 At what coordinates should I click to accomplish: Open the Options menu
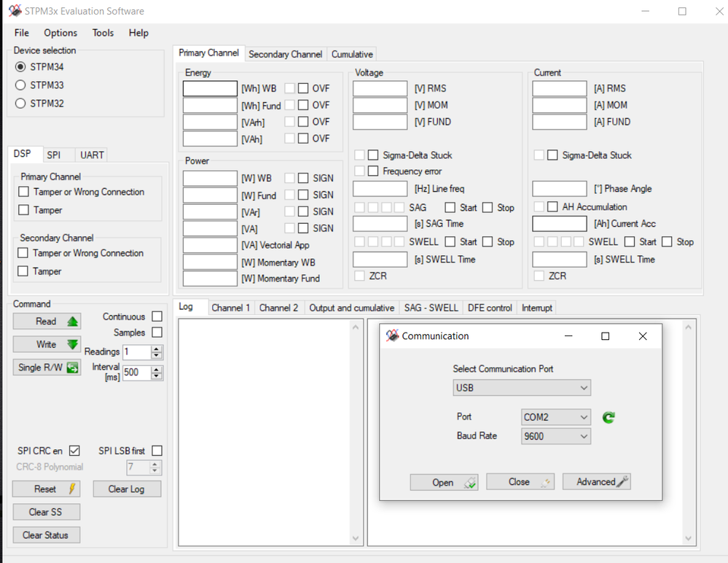point(60,33)
